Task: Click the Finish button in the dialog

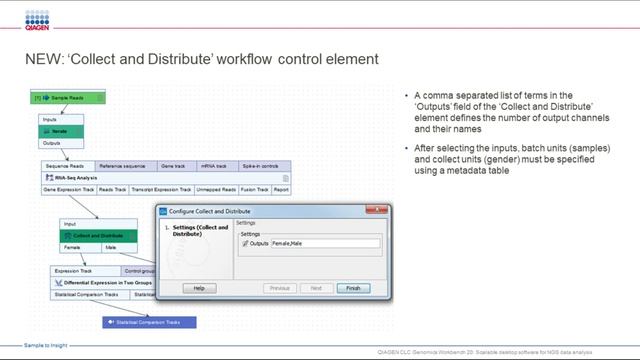Action: (353, 288)
